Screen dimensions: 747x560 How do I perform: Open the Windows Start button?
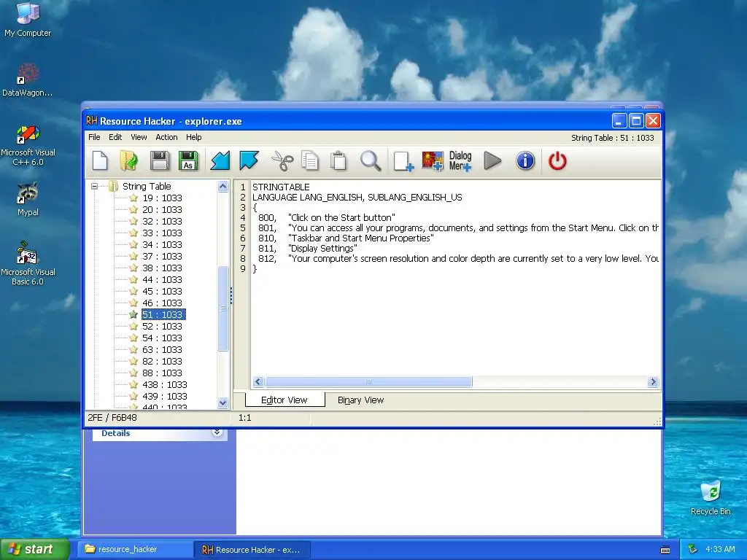[35, 550]
